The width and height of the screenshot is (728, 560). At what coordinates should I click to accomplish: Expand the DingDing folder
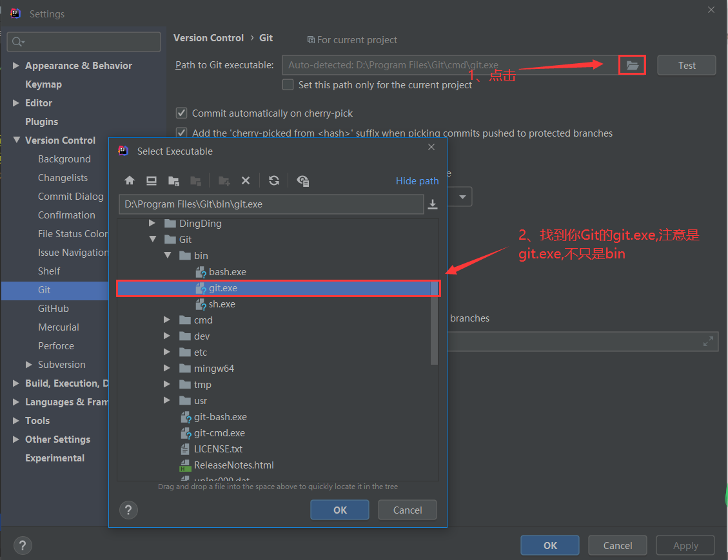tap(152, 223)
